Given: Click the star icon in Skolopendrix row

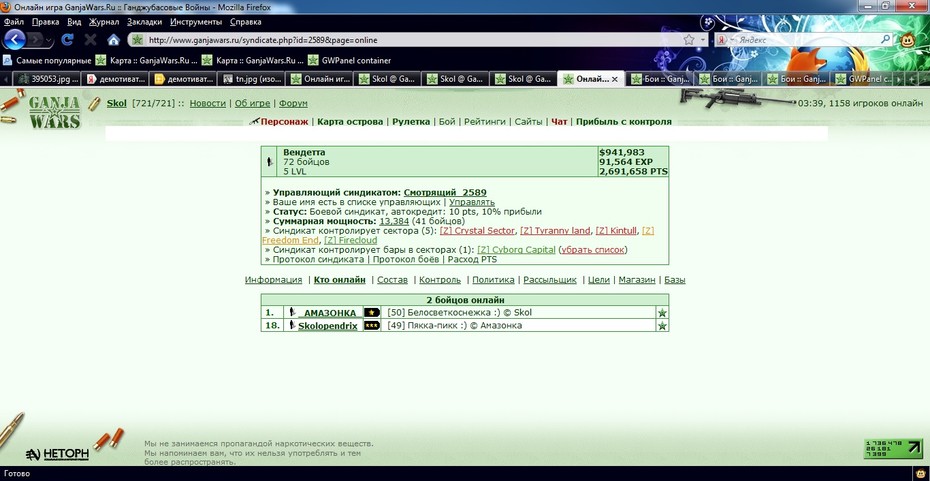Looking at the screenshot, I should coord(662,326).
